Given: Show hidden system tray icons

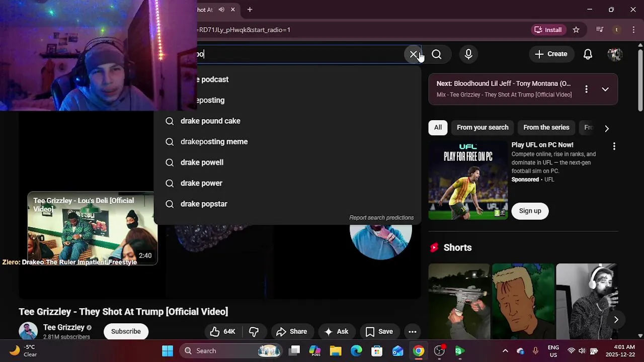Looking at the screenshot, I should click(x=505, y=351).
